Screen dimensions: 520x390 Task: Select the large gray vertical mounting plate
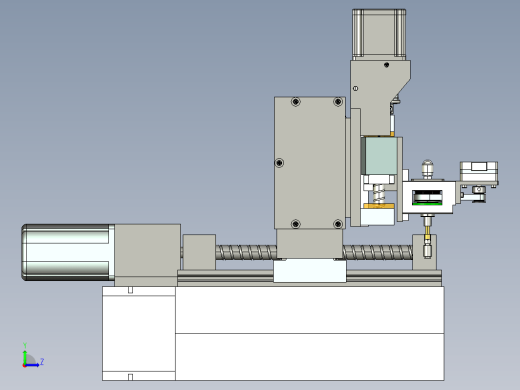310,163
